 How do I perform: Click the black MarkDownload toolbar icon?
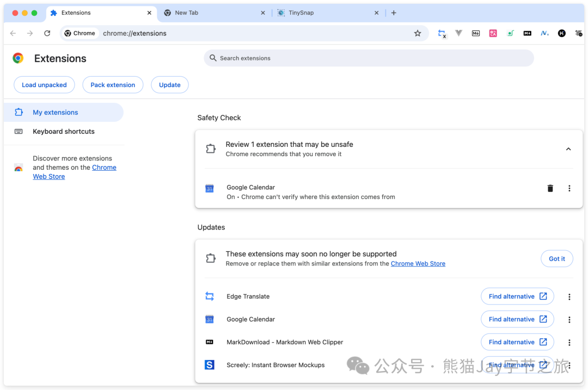tap(527, 33)
